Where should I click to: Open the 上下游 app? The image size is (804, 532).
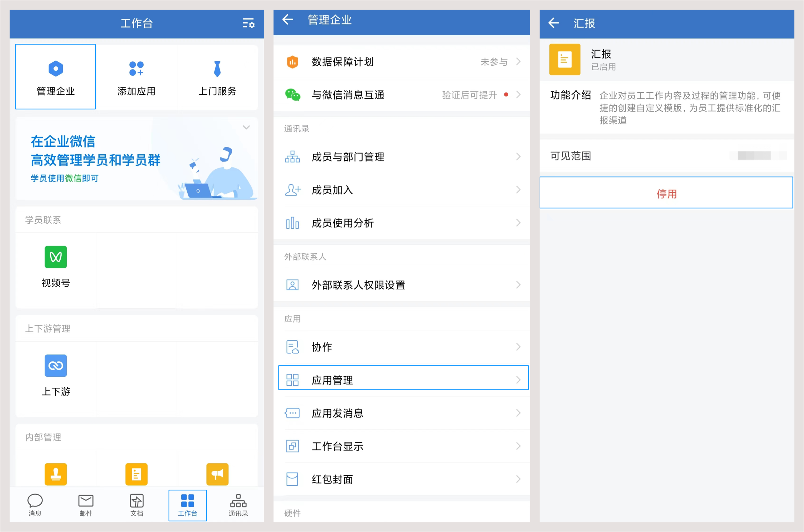pos(56,376)
